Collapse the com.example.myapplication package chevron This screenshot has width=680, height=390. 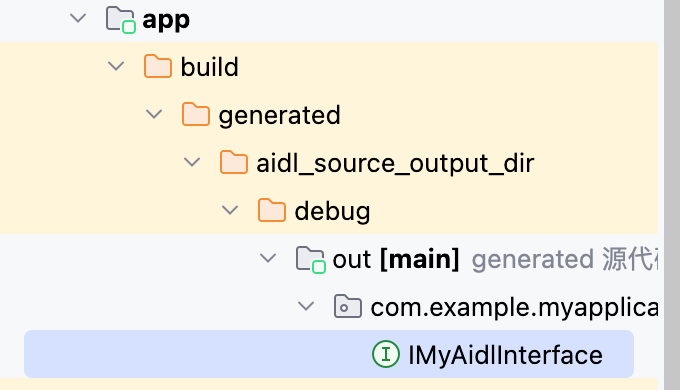[306, 306]
